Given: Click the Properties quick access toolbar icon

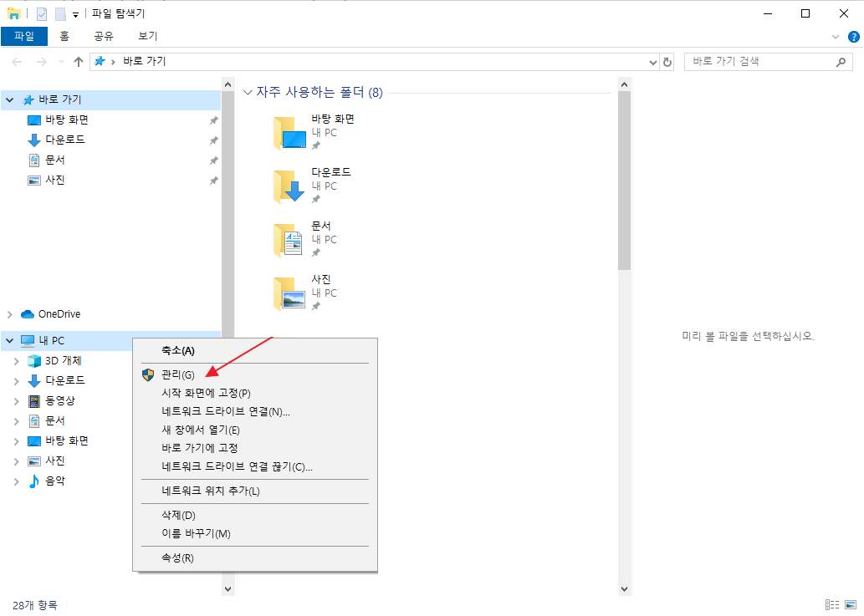Looking at the screenshot, I should point(42,13).
